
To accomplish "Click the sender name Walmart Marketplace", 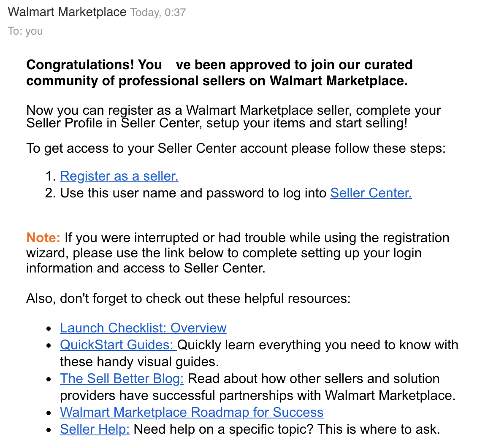I will [x=67, y=12].
